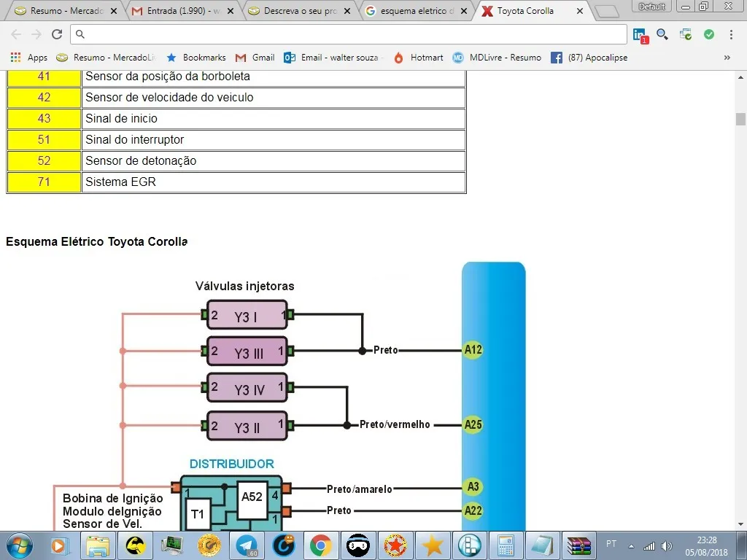Close the esquema eletrico tab
747x560 pixels.
coord(463,11)
